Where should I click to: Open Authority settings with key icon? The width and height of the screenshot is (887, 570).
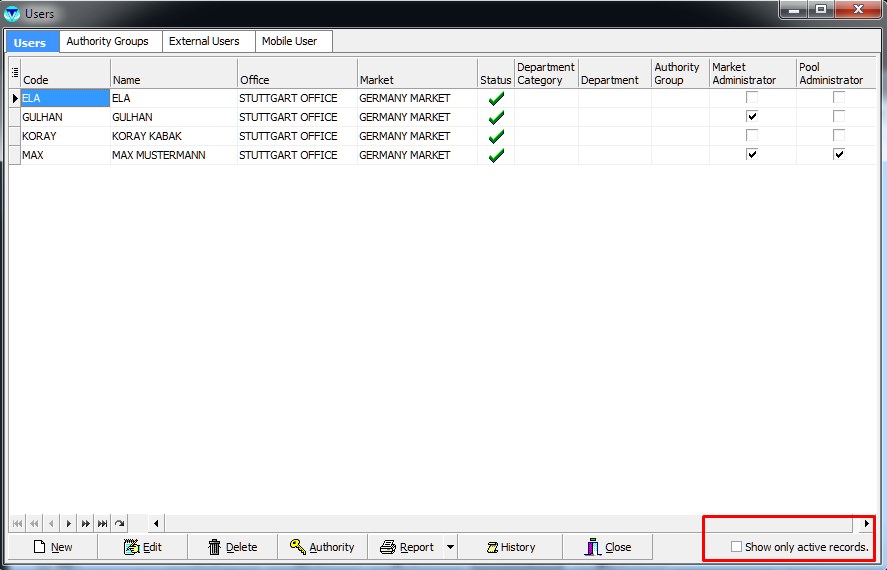pyautogui.click(x=322, y=547)
